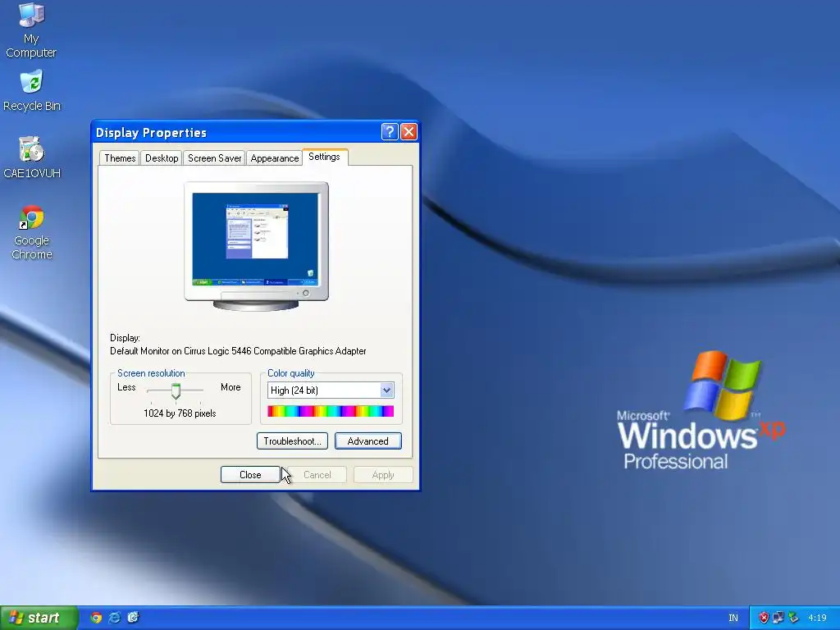Image resolution: width=840 pixels, height=630 pixels.
Task: Click the safely remove hardware tray icon
Action: pyautogui.click(x=793, y=618)
